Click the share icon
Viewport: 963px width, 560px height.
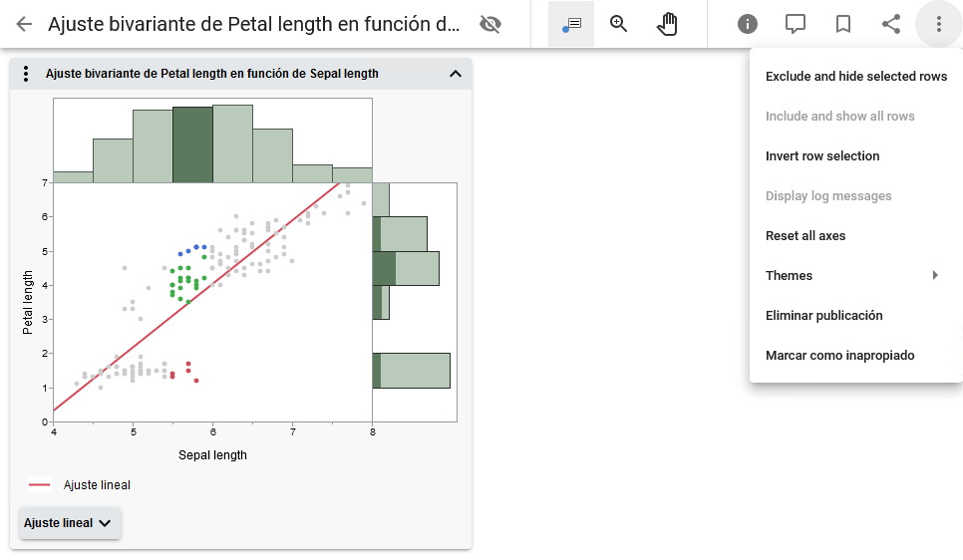point(891,24)
